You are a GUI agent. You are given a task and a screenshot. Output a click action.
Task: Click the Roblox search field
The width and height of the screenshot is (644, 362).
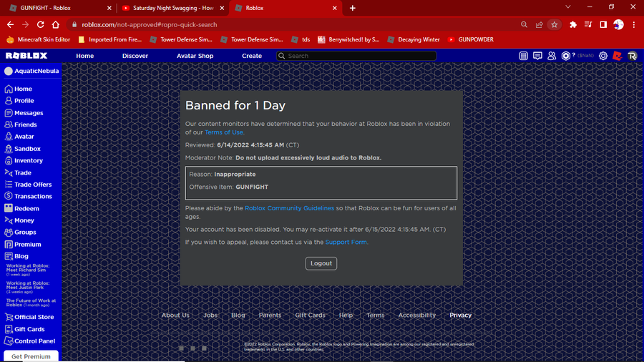click(356, 56)
